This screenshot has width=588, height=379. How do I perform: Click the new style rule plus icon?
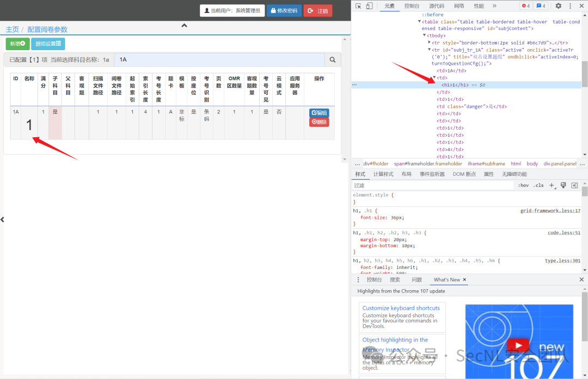[x=552, y=186]
